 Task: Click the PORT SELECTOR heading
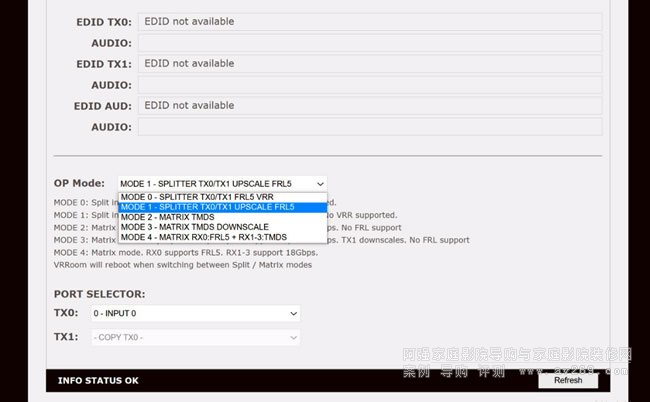click(x=99, y=294)
